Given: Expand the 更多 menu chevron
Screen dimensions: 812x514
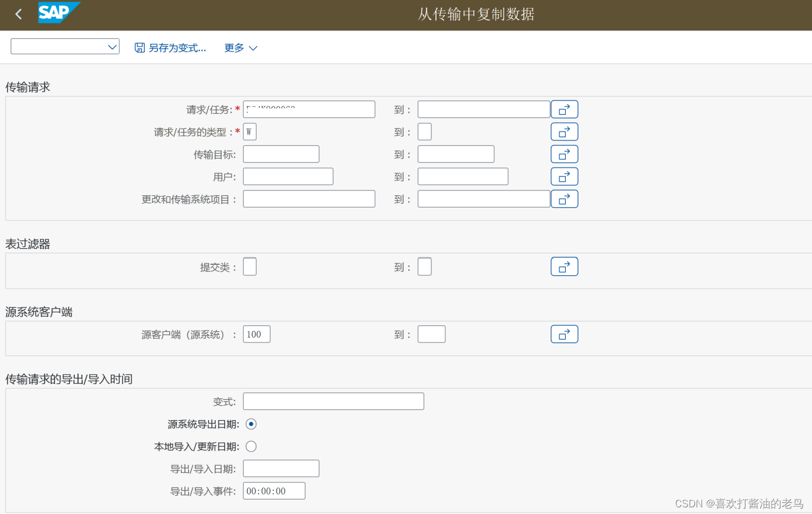Looking at the screenshot, I should tap(254, 48).
